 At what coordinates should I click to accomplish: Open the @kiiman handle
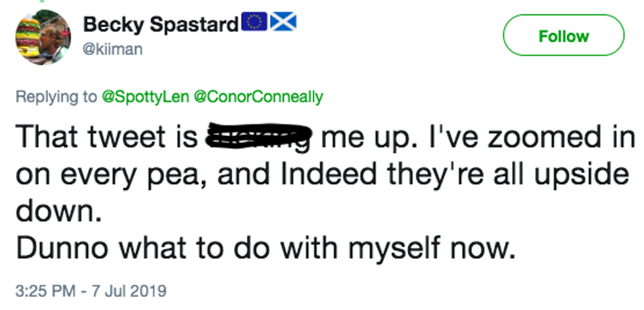pos(112,49)
